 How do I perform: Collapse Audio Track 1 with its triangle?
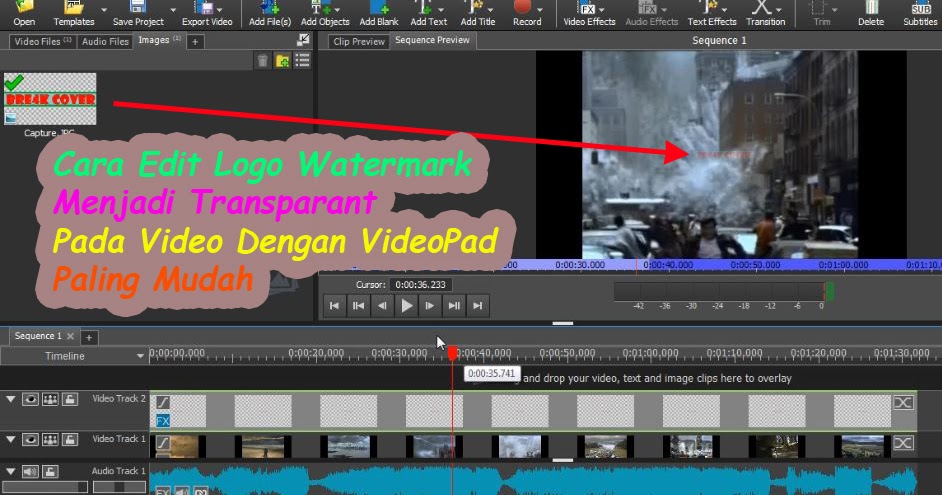(x=10, y=472)
